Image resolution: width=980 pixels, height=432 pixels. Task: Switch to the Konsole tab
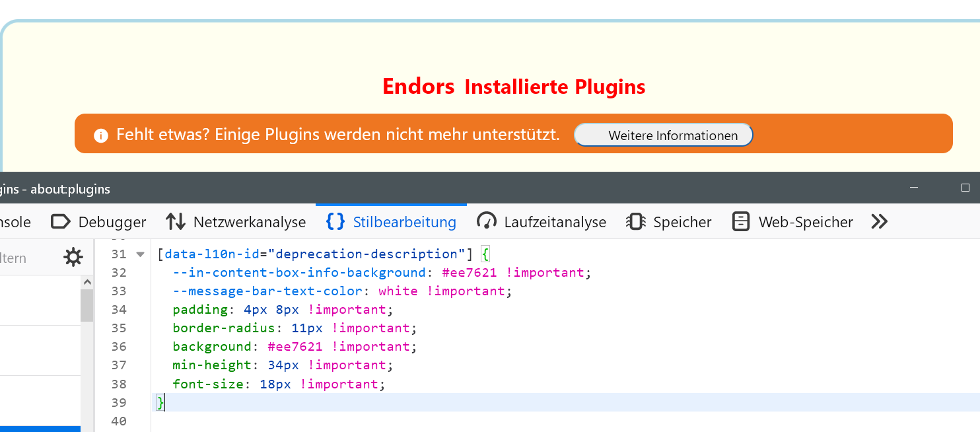point(15,222)
